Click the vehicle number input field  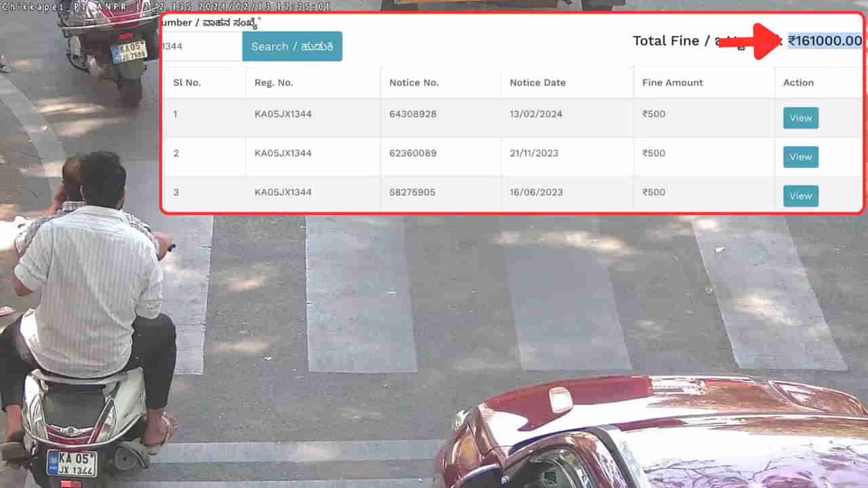[202, 46]
